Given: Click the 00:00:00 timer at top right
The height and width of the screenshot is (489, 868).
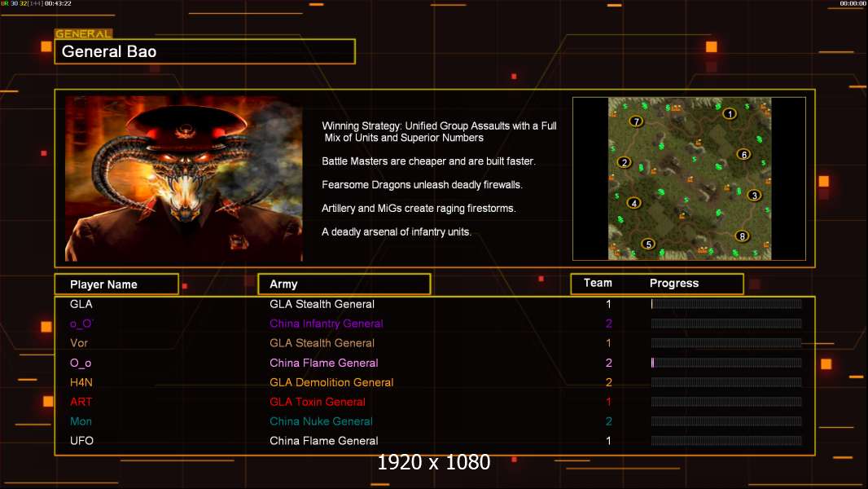Looking at the screenshot, I should (853, 3).
